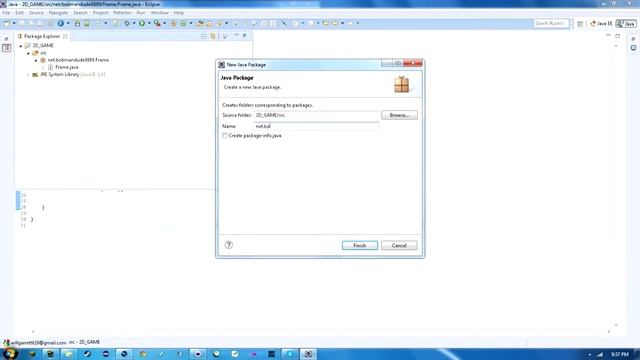Open the Edit menu
Viewport: 640px width, 360px height.
19,13
